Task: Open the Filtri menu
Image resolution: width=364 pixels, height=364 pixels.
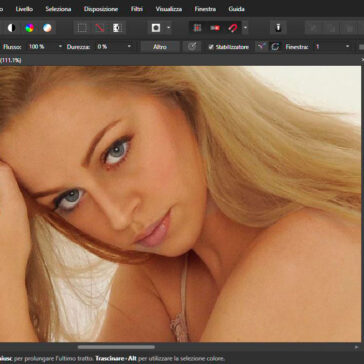Action: (137, 9)
